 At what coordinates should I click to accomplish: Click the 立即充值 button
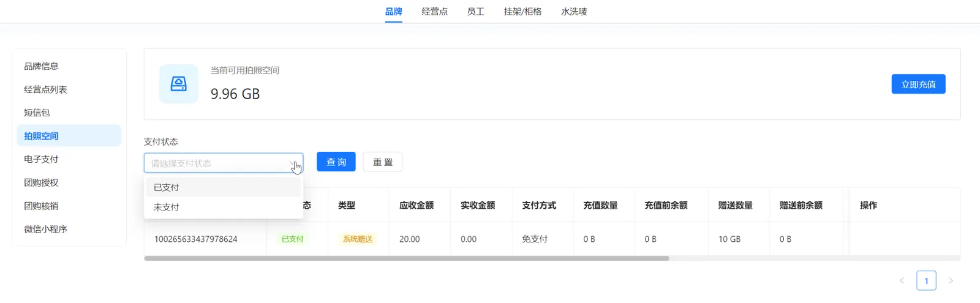[x=918, y=84]
